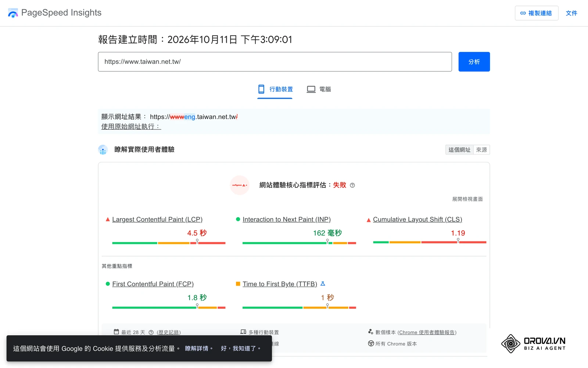Click the LCP distribution bar
The height and width of the screenshot is (368, 588).
point(169,243)
